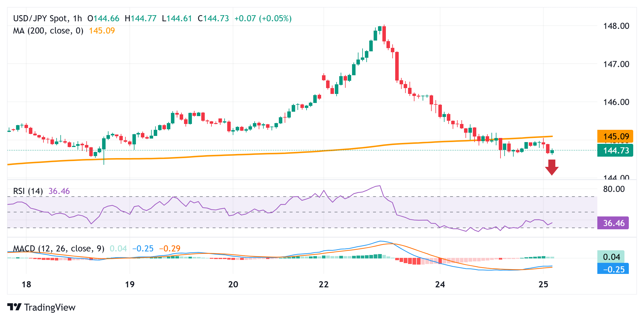Click the closing price C144.73 text

[213, 18]
